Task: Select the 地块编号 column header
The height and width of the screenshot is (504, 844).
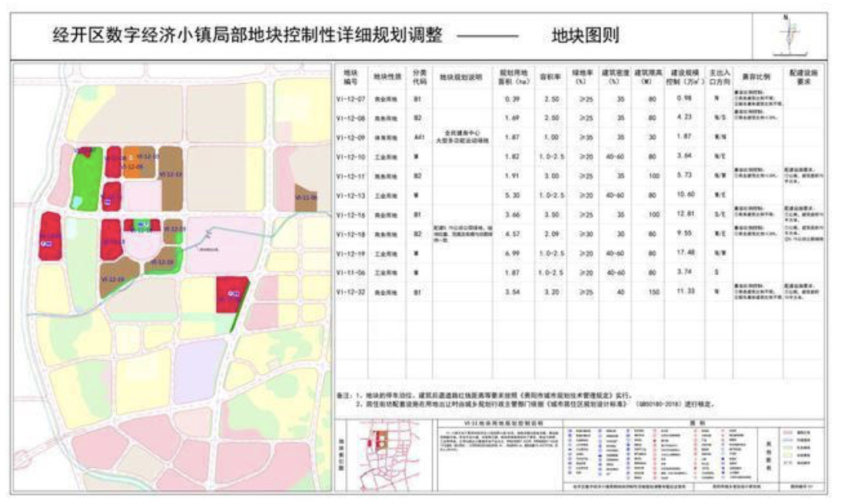Action: point(351,77)
